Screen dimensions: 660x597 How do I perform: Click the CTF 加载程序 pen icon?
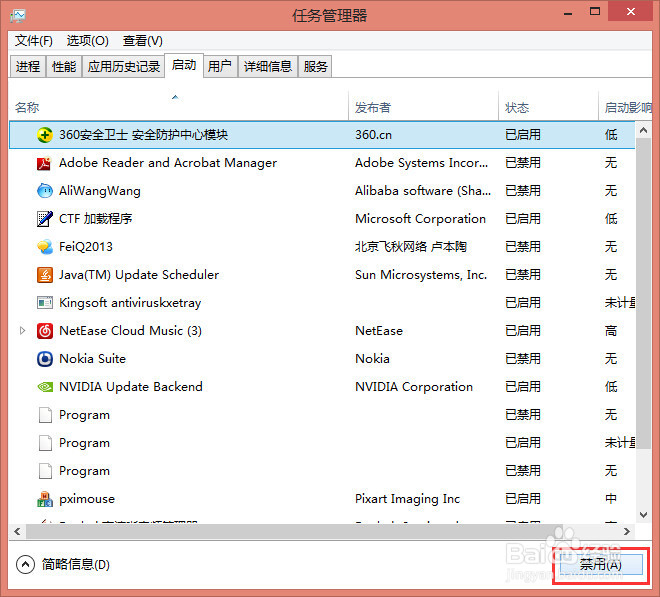tap(45, 219)
